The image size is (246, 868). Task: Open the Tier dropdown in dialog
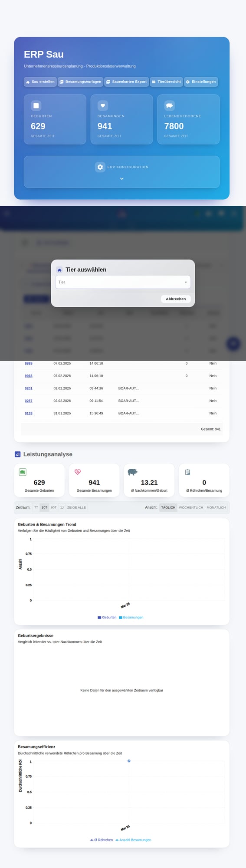click(x=123, y=282)
